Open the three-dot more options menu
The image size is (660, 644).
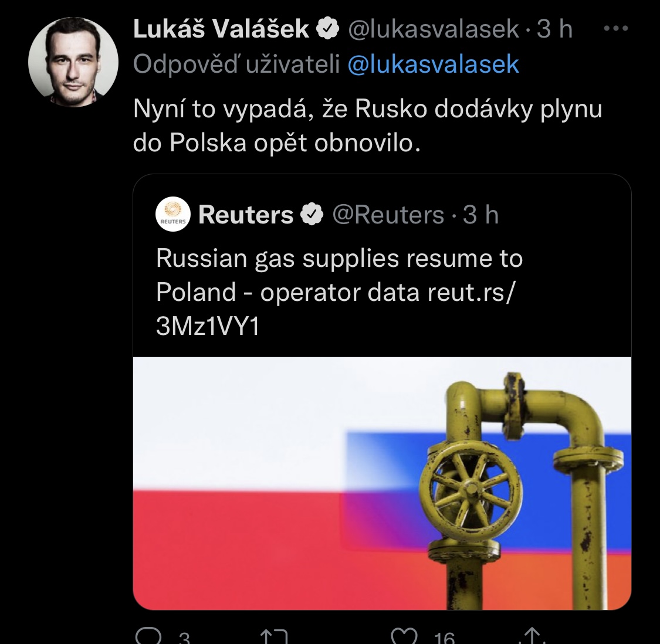(615, 29)
